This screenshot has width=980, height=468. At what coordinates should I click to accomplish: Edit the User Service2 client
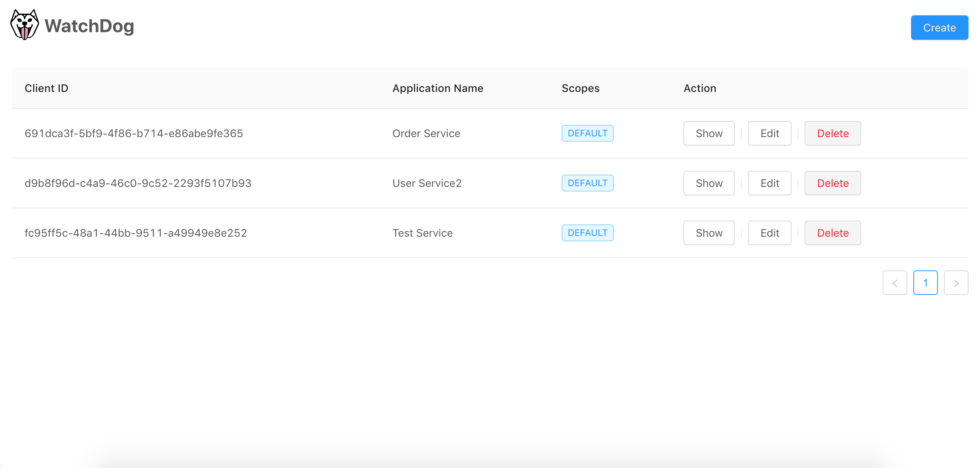[x=769, y=183]
